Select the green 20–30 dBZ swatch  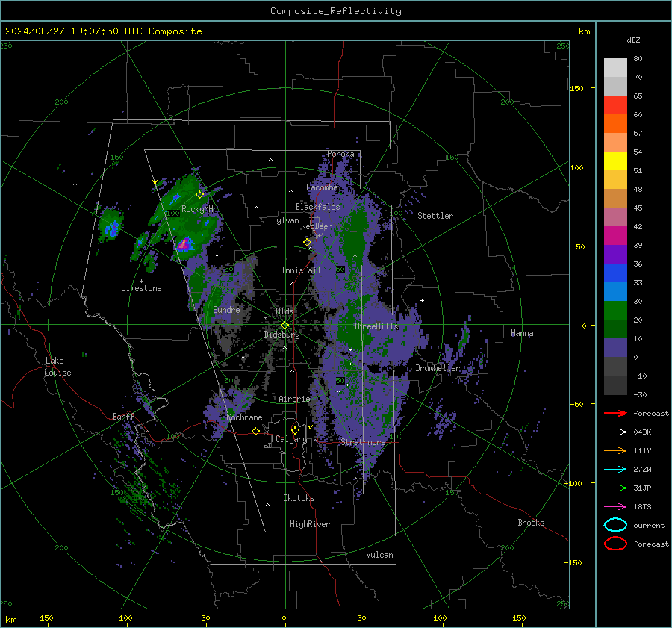(x=615, y=310)
